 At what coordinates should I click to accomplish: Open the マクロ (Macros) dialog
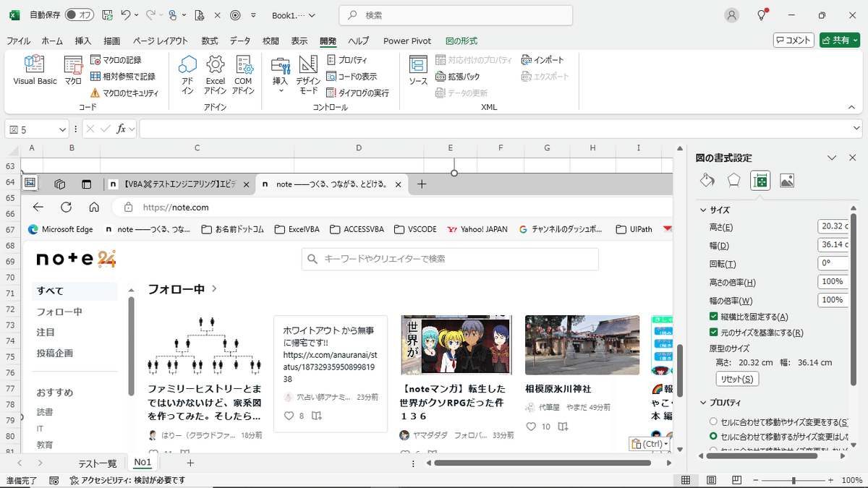click(73, 71)
